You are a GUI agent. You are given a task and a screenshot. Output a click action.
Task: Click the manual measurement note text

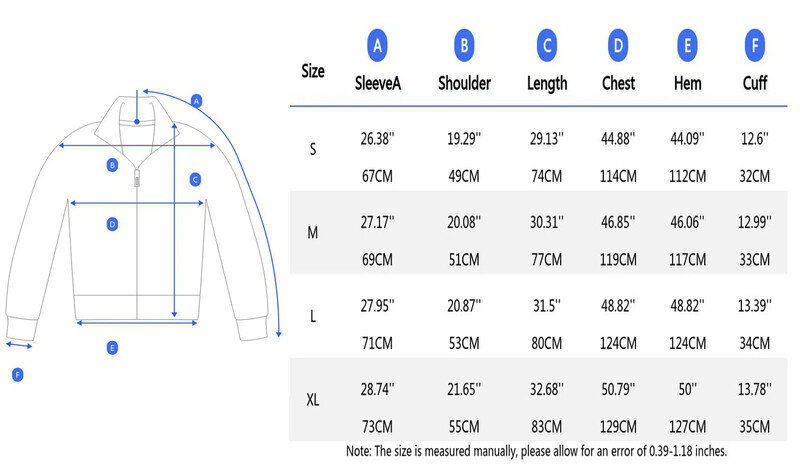click(x=535, y=452)
